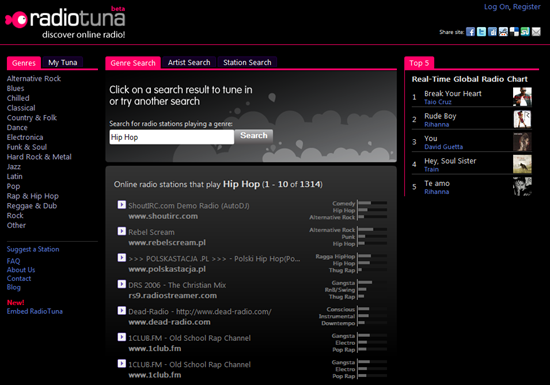The image size is (550, 385).
Task: Open Break Your Heart album thumbnail
Action: [x=522, y=97]
